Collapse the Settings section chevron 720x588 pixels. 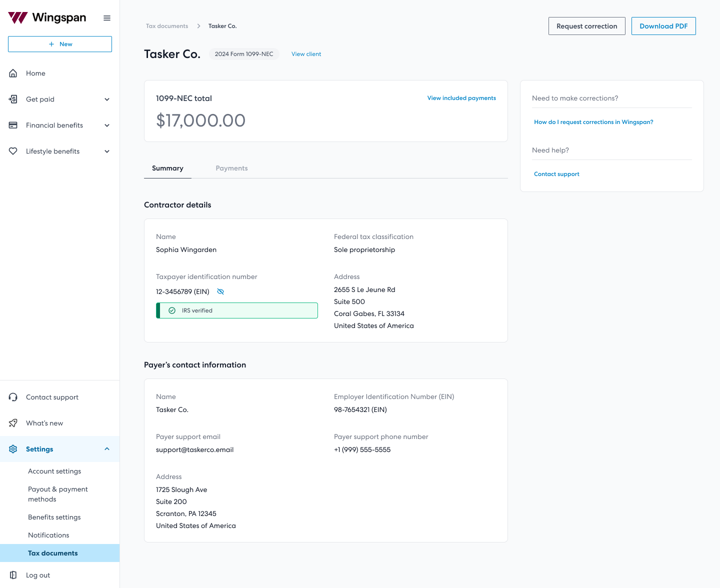tap(107, 449)
